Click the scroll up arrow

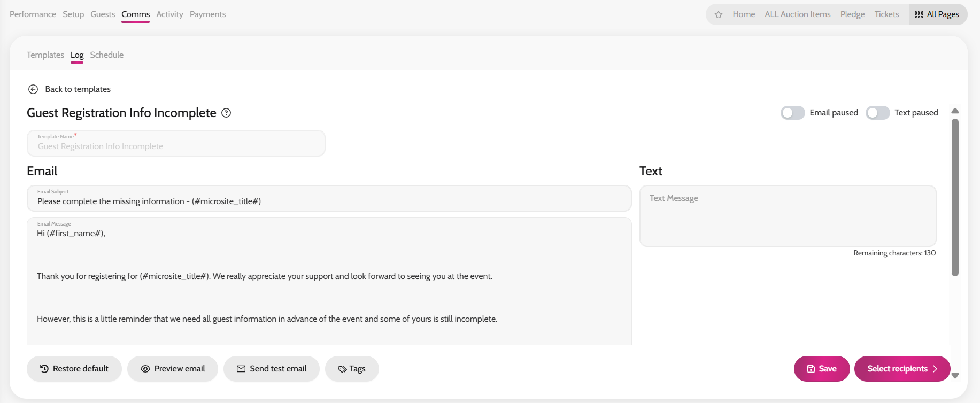[x=955, y=111]
